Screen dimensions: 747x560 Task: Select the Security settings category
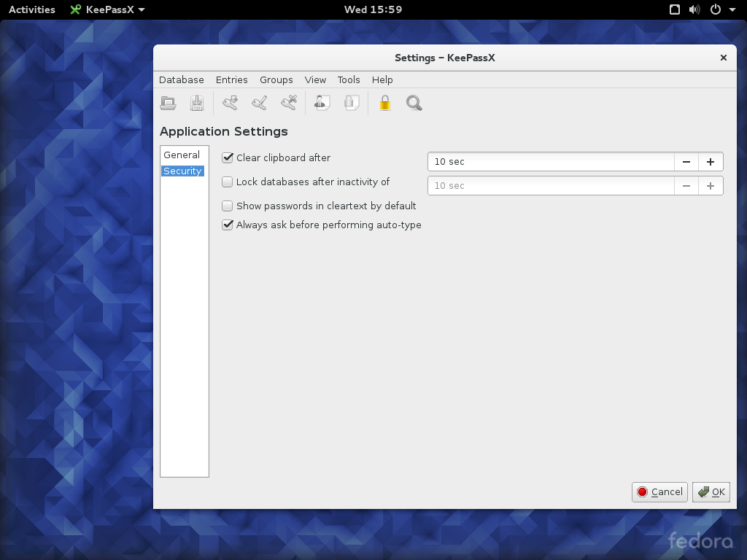pos(182,171)
